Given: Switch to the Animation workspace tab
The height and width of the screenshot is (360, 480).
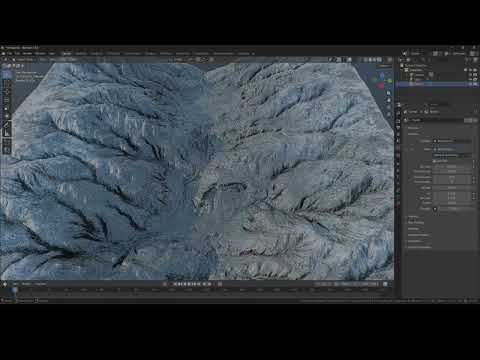Looking at the screenshot, I should (x=166, y=53).
